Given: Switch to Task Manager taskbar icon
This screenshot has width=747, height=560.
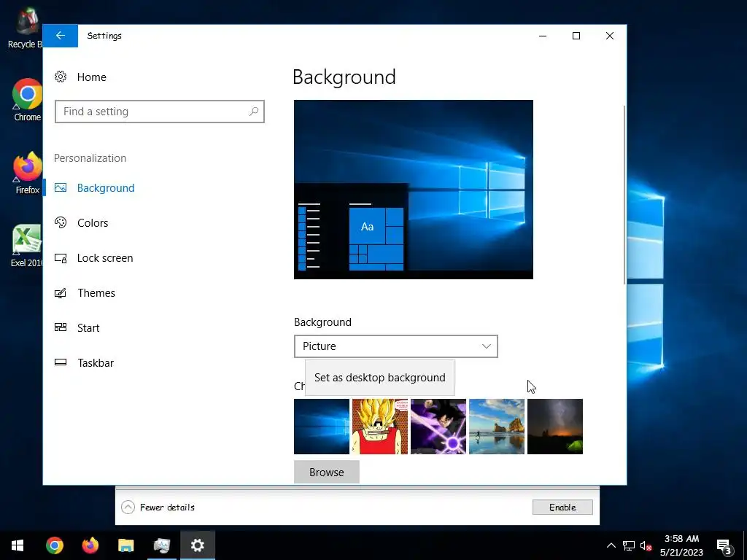Looking at the screenshot, I should click(x=162, y=545).
